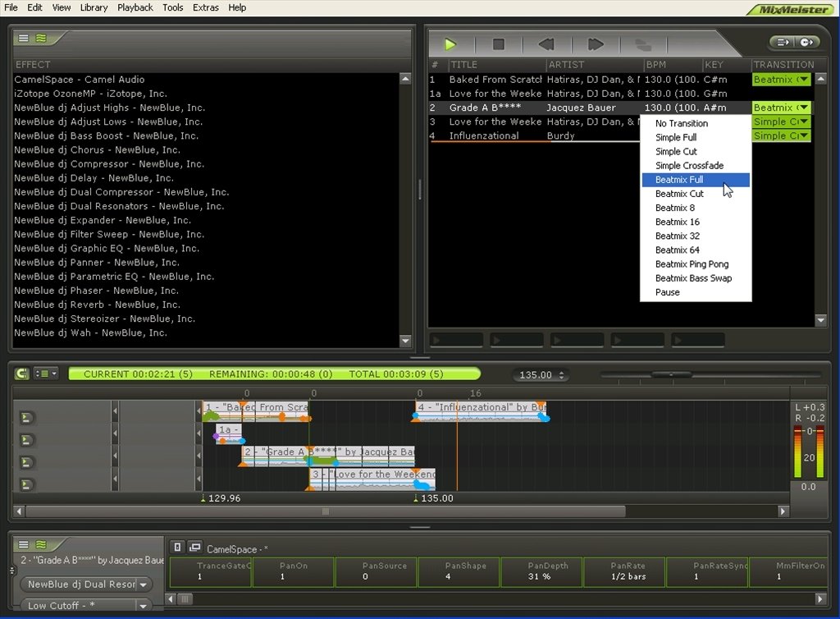The height and width of the screenshot is (619, 840).
Task: Choose Pause in transition menu
Action: [696, 292]
